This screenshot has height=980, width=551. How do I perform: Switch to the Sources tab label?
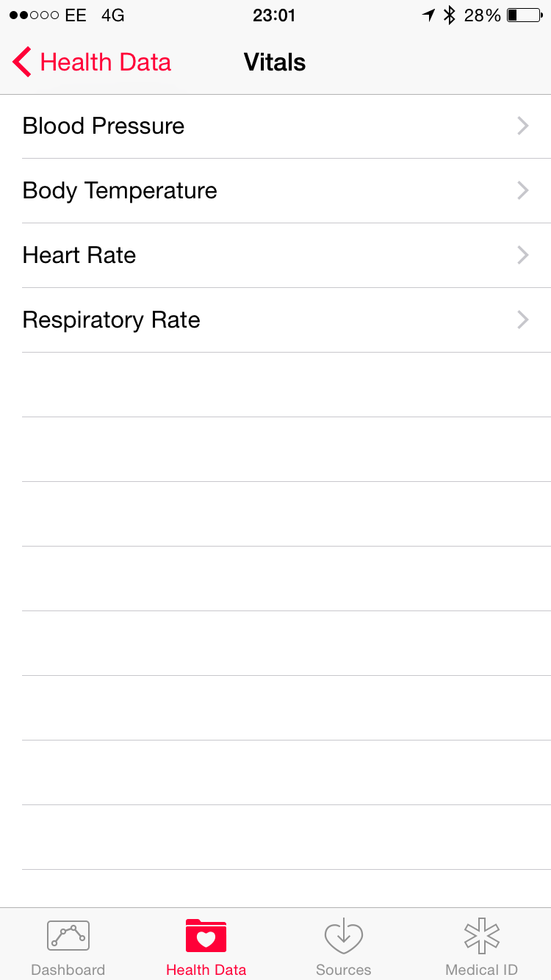pos(344,970)
